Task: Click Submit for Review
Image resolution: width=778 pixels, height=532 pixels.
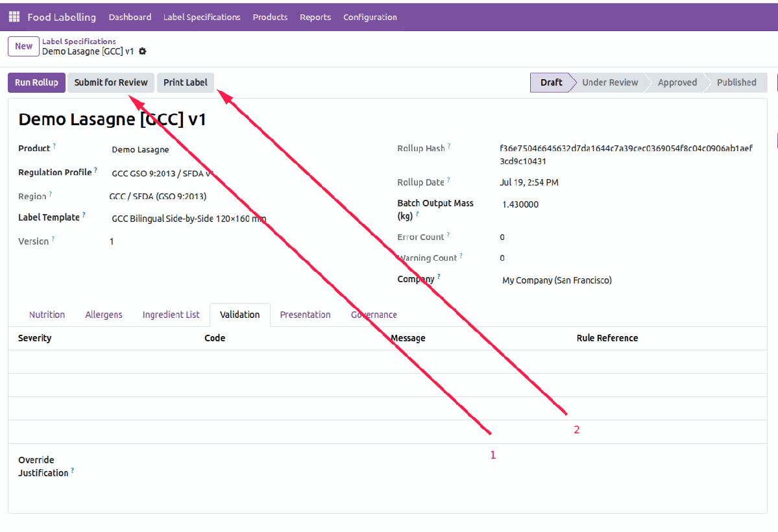Action: coord(111,82)
